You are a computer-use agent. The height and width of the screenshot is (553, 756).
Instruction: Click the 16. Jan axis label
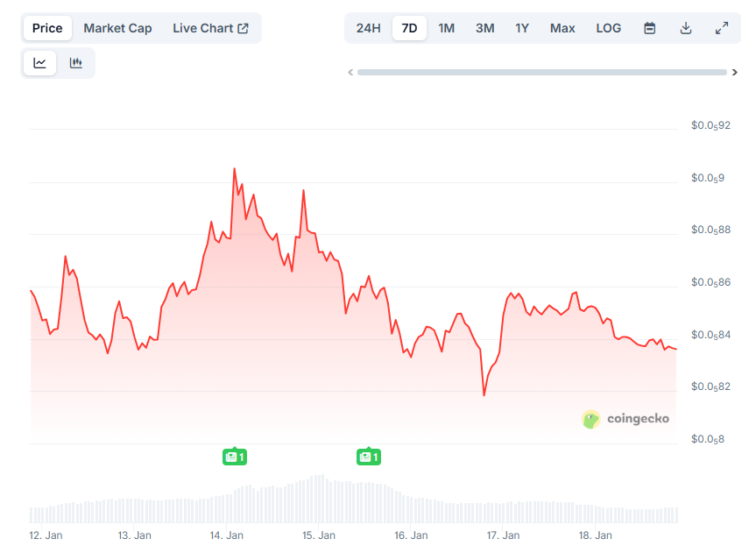[412, 535]
